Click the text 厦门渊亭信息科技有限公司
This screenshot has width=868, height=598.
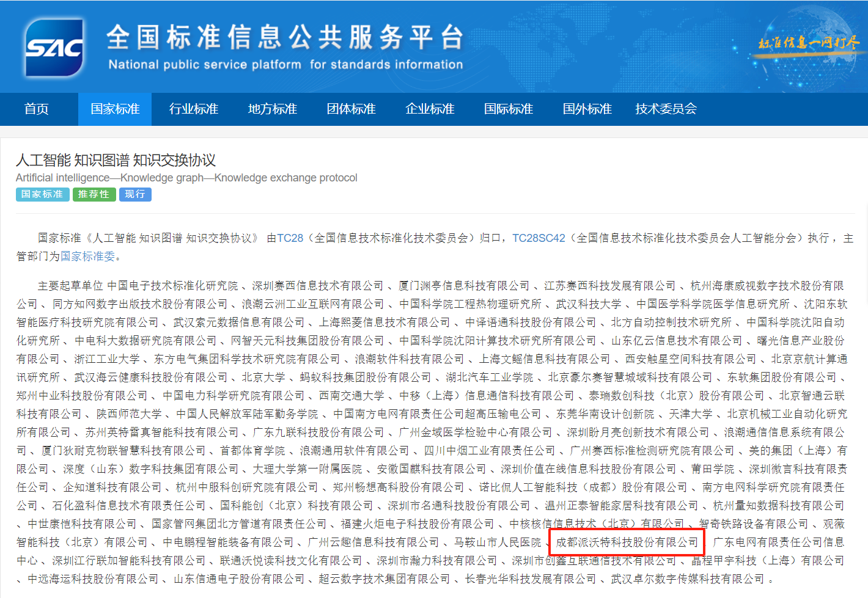[x=464, y=286]
